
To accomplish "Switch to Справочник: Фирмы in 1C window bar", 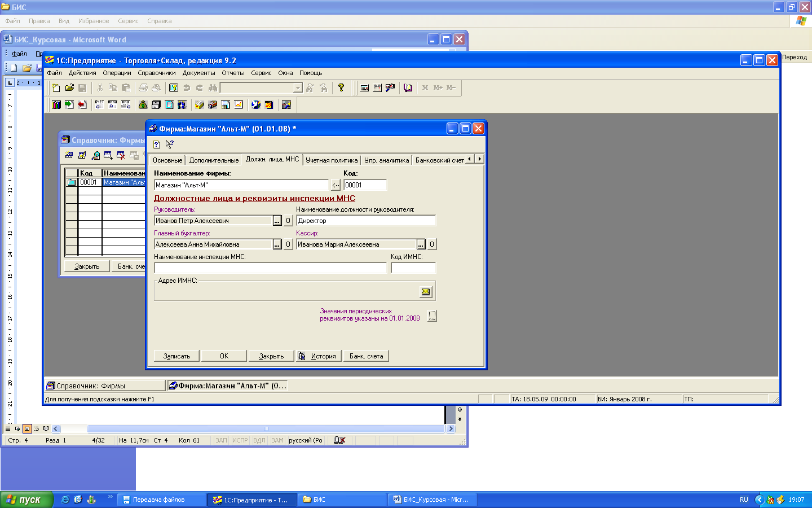I will tap(105, 386).
